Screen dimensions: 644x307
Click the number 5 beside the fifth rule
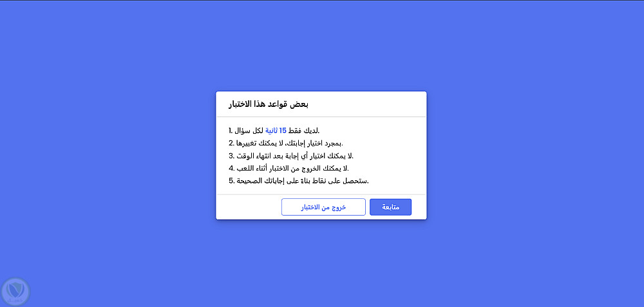coord(231,181)
